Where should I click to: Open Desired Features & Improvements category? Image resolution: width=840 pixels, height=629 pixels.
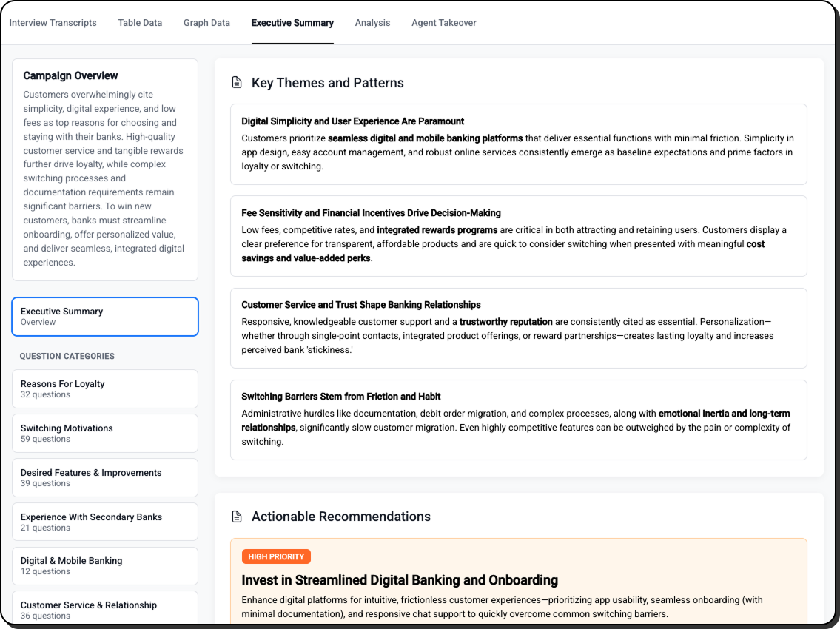point(105,478)
